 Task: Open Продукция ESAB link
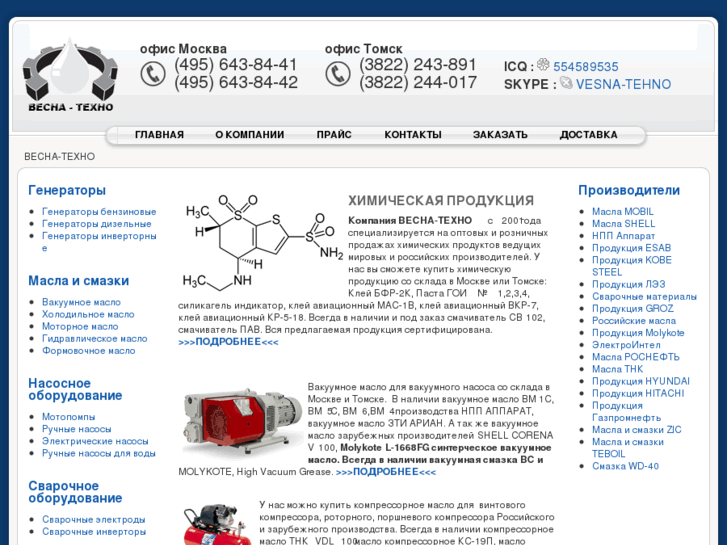[x=631, y=248]
